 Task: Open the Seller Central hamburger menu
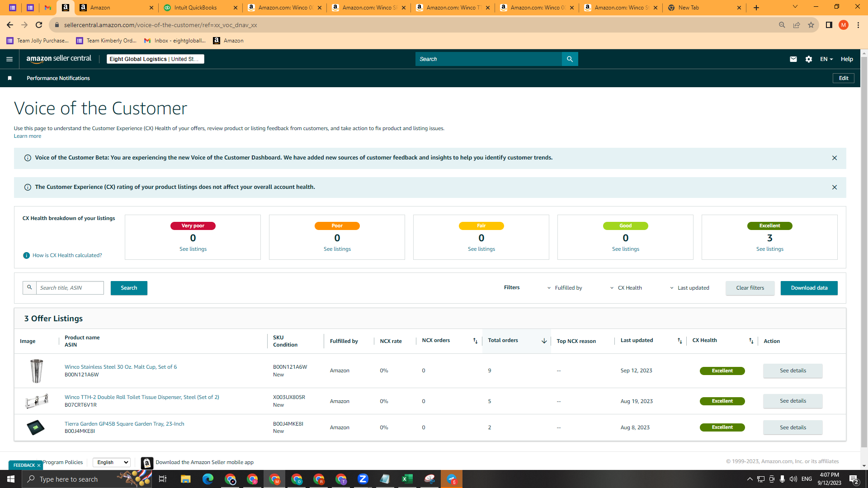(9, 59)
